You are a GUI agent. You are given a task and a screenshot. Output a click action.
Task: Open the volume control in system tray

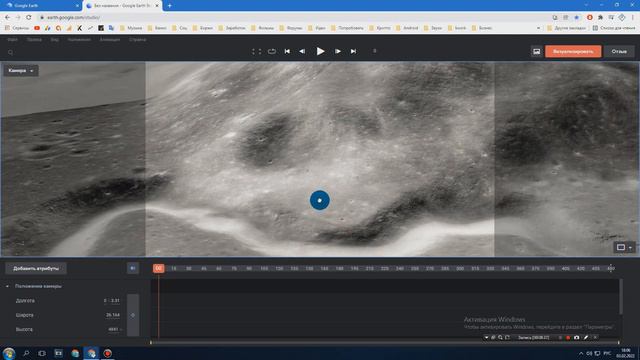click(589, 353)
